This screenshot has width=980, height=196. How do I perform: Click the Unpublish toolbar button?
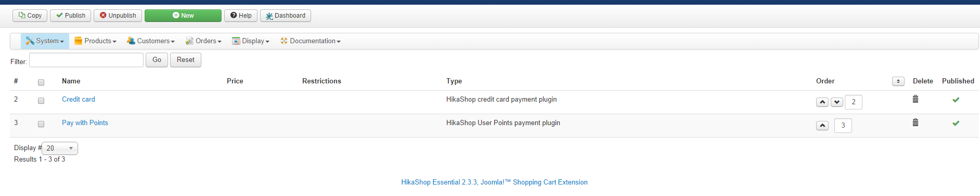coord(118,16)
